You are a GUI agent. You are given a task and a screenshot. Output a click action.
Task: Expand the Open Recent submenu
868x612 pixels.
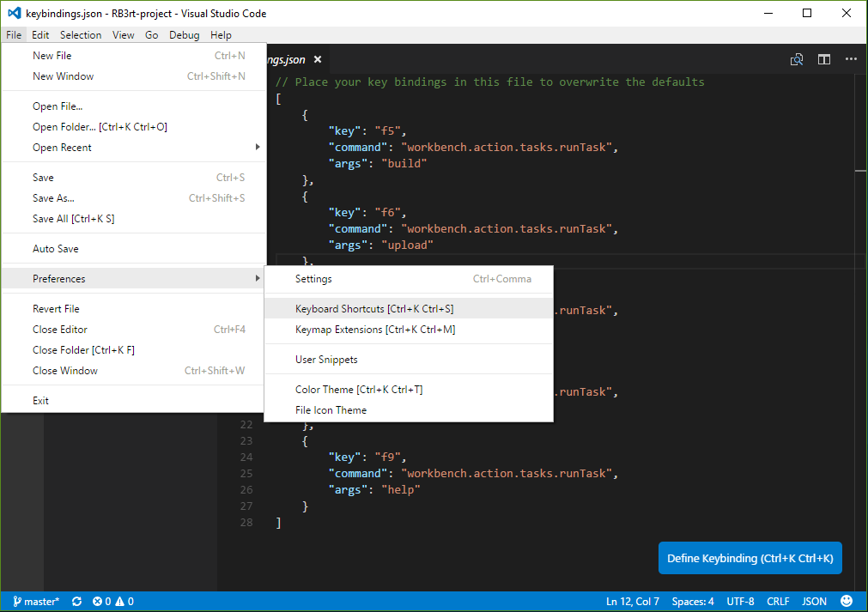133,147
